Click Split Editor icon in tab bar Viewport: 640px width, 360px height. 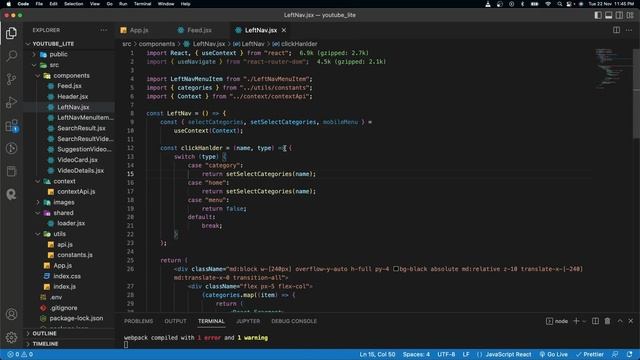click(616, 30)
